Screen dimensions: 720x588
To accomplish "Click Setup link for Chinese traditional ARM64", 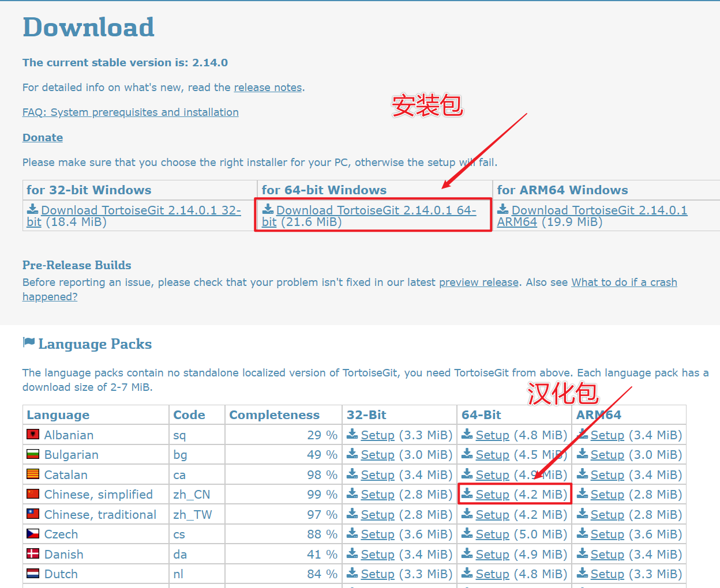I will click(x=607, y=515).
